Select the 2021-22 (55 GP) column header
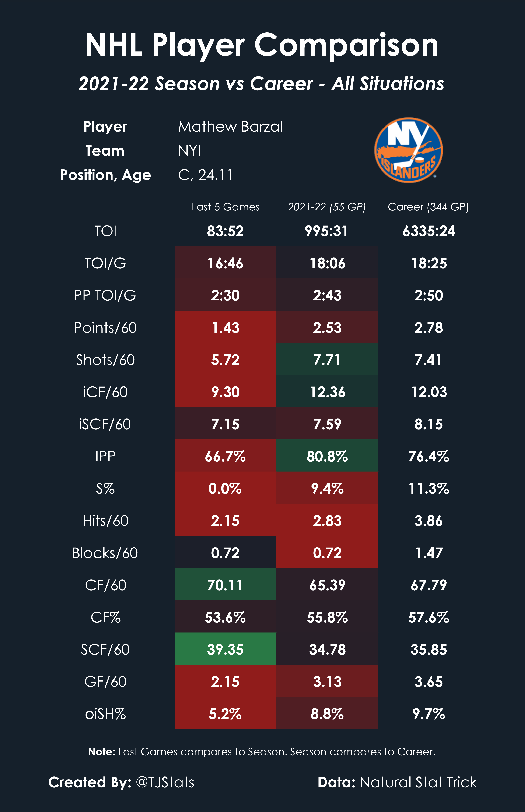 (327, 207)
